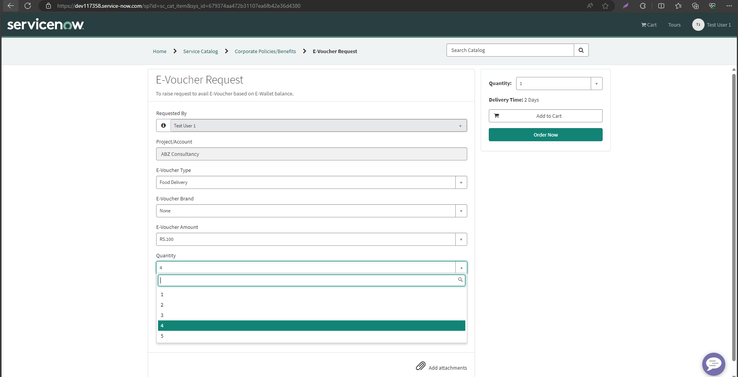The image size is (738, 377).
Task: Add page to favorites with star icon
Action: tap(605, 6)
